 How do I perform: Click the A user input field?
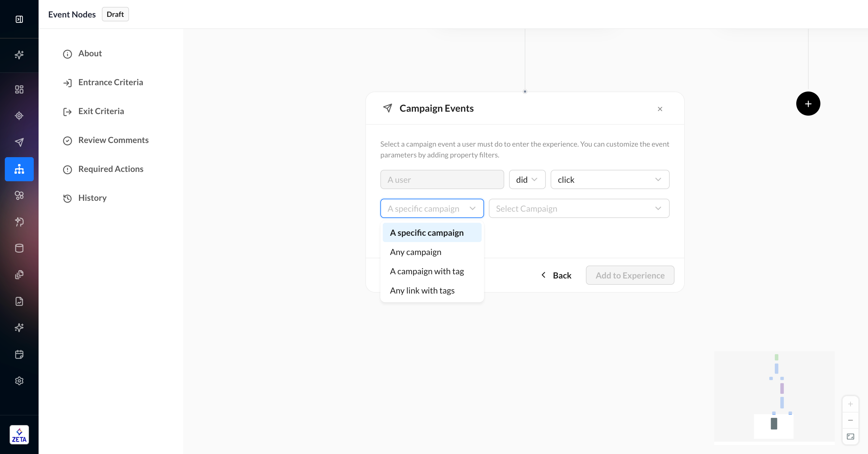pyautogui.click(x=442, y=180)
